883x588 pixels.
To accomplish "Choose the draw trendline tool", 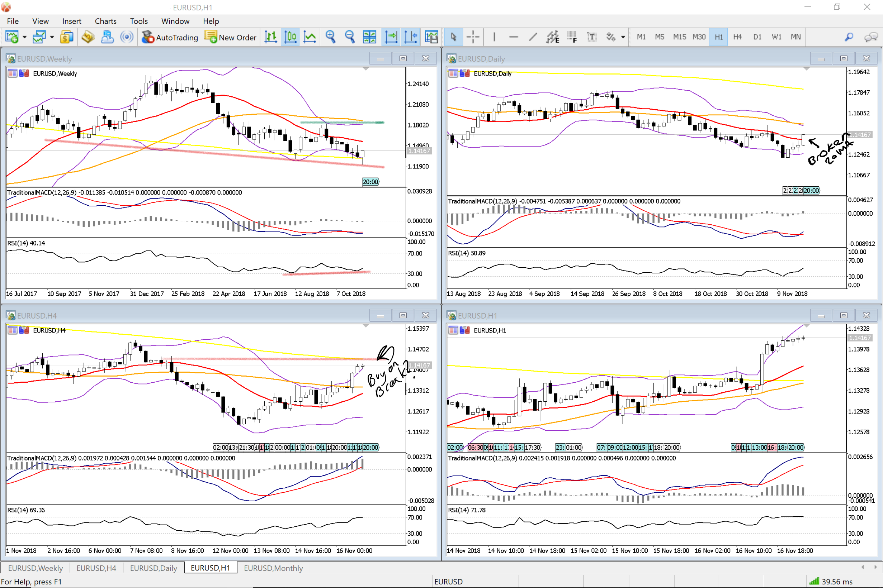I will pos(533,37).
